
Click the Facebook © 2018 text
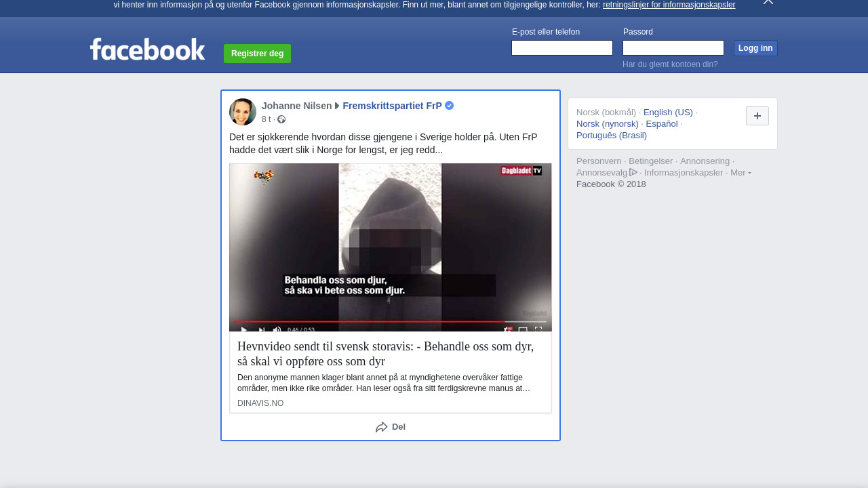point(611,184)
